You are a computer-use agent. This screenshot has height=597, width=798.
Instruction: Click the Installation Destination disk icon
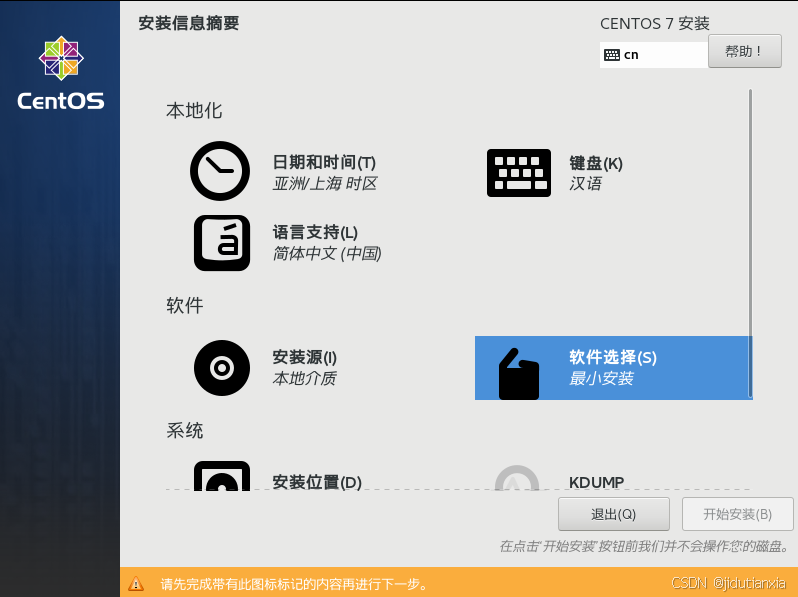[x=221, y=477]
